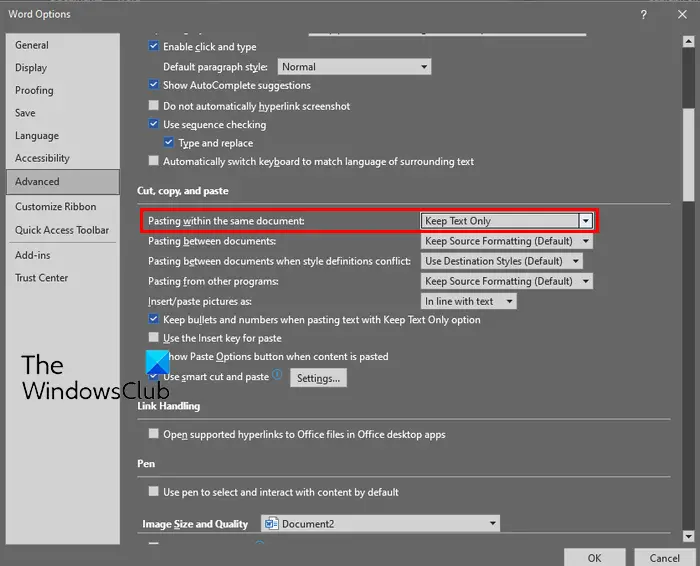Screen dimensions: 700x566
Task: Open Insert/paste pictures as dropdown
Action: 468,301
